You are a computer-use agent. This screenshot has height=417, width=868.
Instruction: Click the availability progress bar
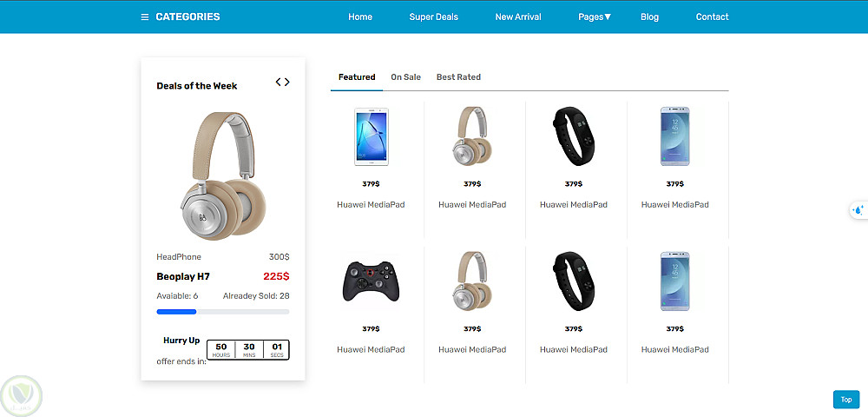(x=222, y=312)
